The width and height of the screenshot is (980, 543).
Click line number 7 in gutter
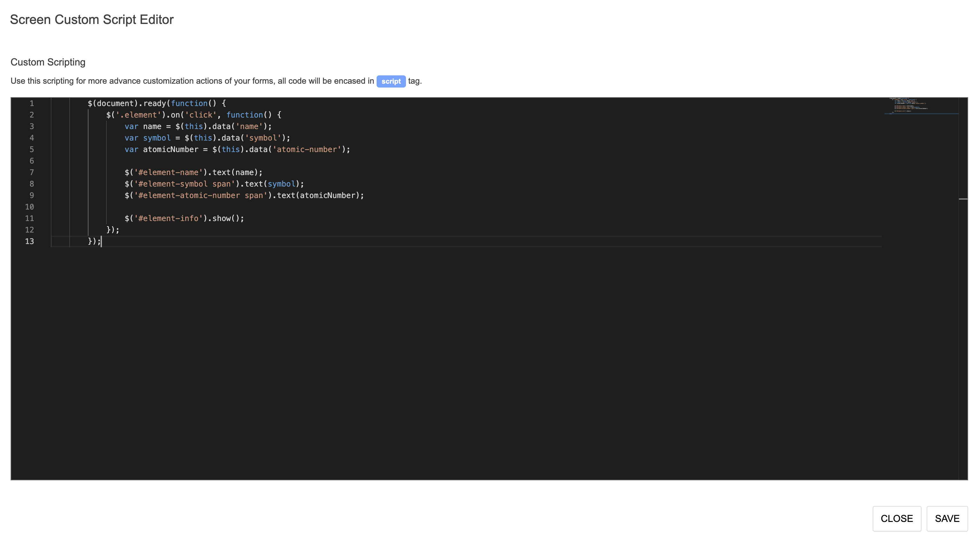tap(32, 172)
